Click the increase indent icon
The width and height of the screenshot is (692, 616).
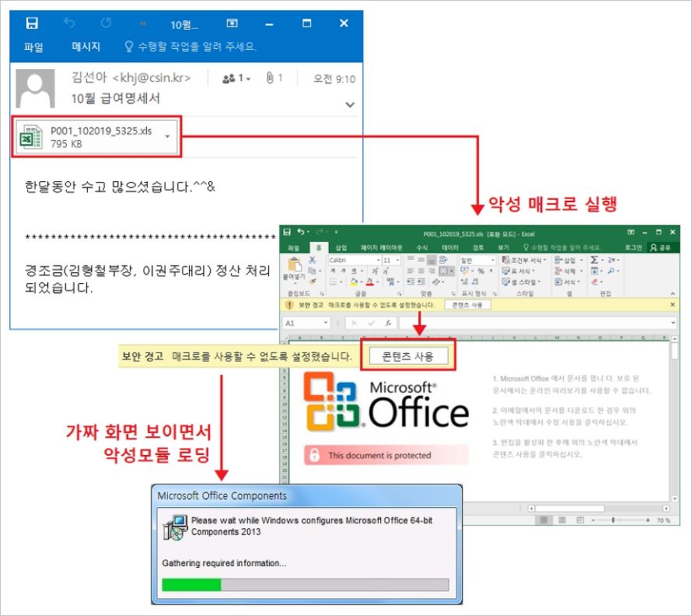421,282
